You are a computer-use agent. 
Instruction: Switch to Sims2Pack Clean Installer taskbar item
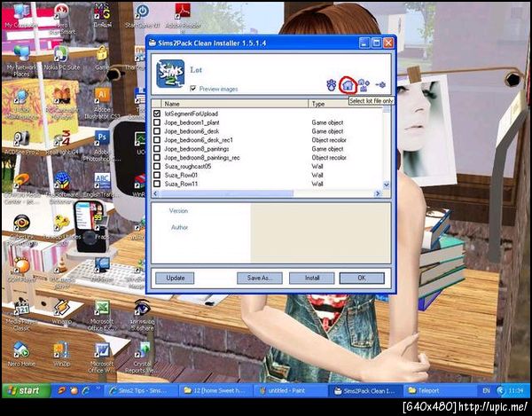click(365, 391)
